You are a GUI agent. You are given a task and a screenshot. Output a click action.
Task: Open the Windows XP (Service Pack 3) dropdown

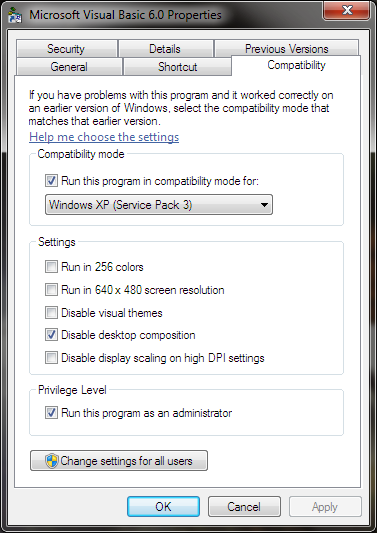(x=159, y=205)
